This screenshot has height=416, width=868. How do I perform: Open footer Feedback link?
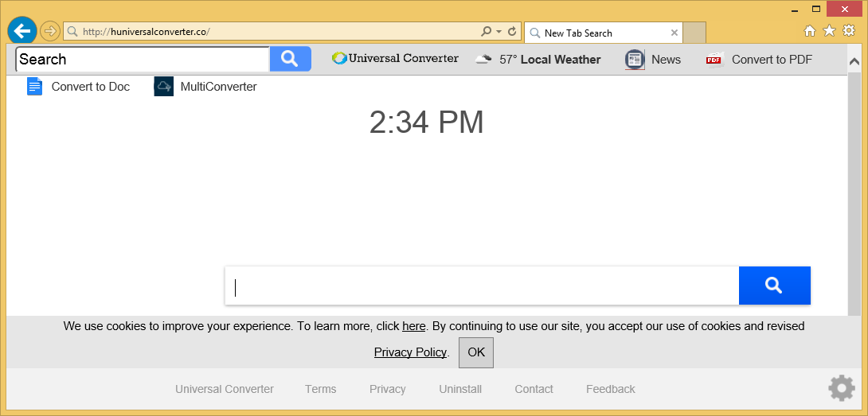point(611,390)
